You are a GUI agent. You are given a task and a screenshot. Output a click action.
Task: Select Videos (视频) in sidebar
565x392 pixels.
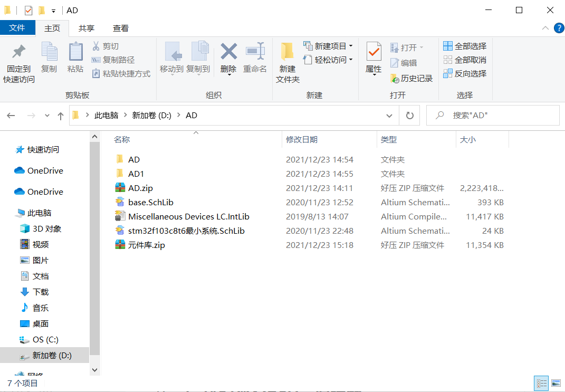(34, 245)
